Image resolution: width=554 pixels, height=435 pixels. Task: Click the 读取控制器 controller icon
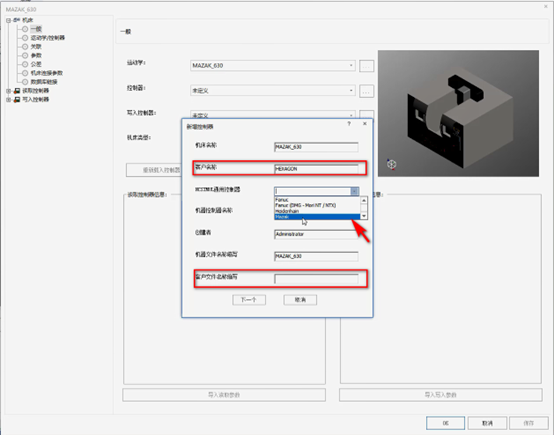17,91
